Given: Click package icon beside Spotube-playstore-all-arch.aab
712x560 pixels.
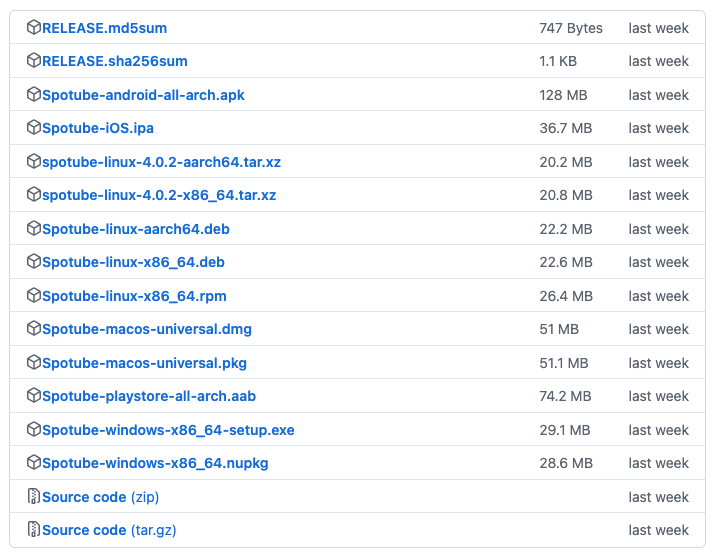Looking at the screenshot, I should [34, 396].
